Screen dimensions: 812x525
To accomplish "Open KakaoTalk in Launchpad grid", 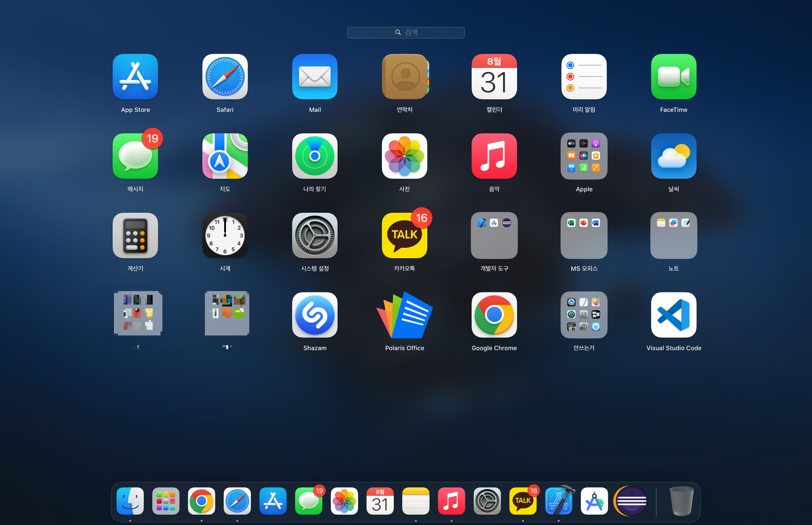I will [x=404, y=236].
